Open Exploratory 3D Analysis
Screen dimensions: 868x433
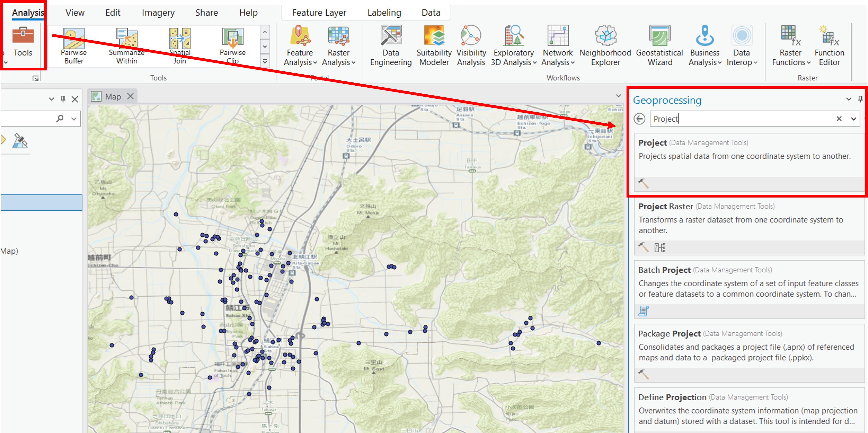click(513, 45)
